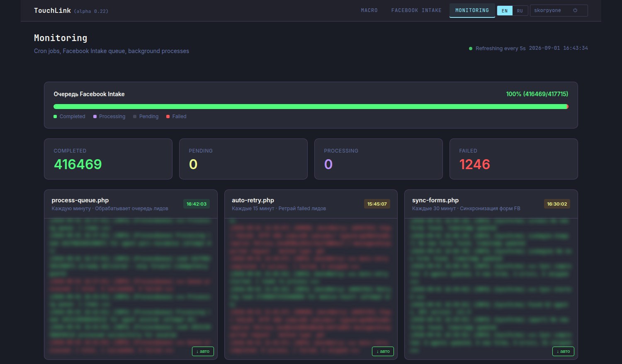622x364 pixels.
Task: Click the Monitoring page heading
Action: 61,38
